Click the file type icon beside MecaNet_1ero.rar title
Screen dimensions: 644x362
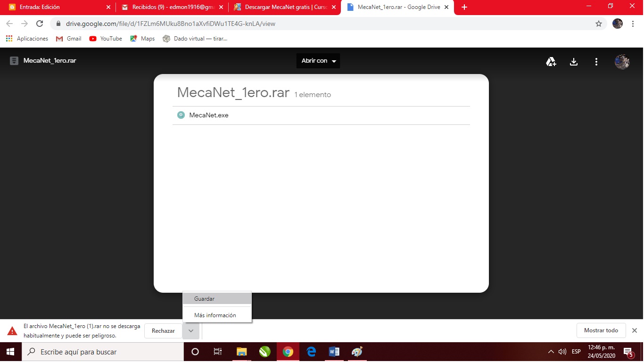click(x=14, y=61)
